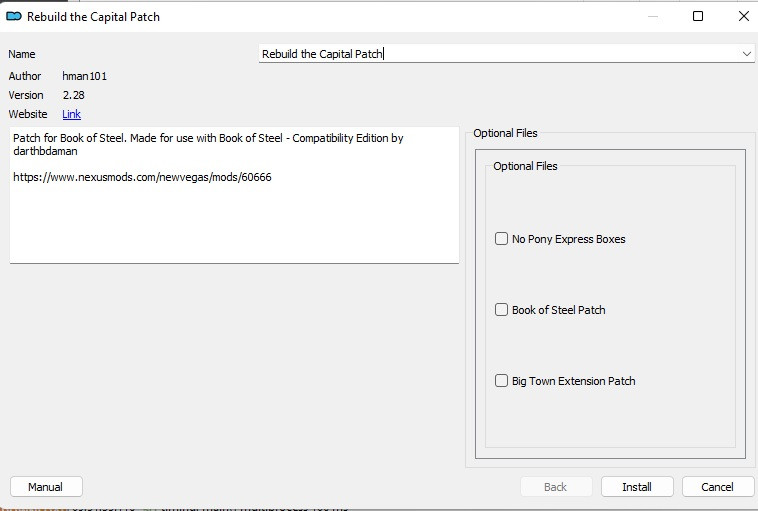Click the author name hman101

[x=84, y=76]
